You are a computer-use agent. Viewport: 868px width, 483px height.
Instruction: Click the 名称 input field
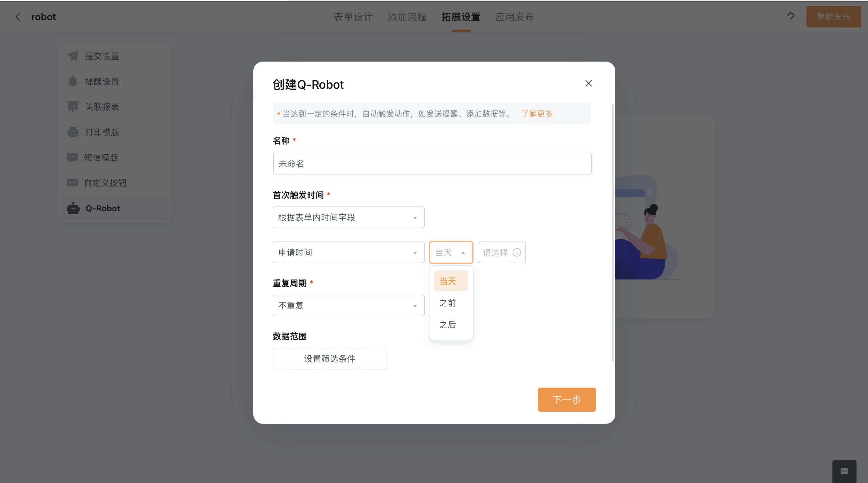[432, 164]
